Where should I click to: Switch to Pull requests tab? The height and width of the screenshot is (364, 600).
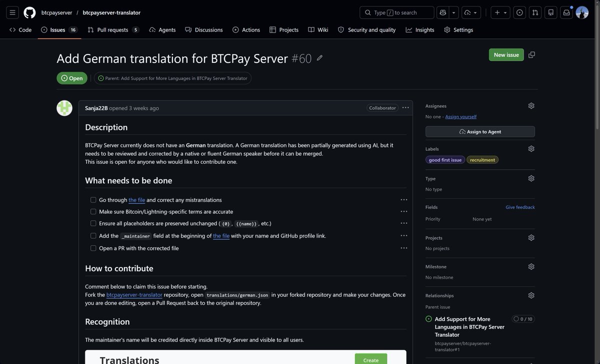tap(113, 30)
